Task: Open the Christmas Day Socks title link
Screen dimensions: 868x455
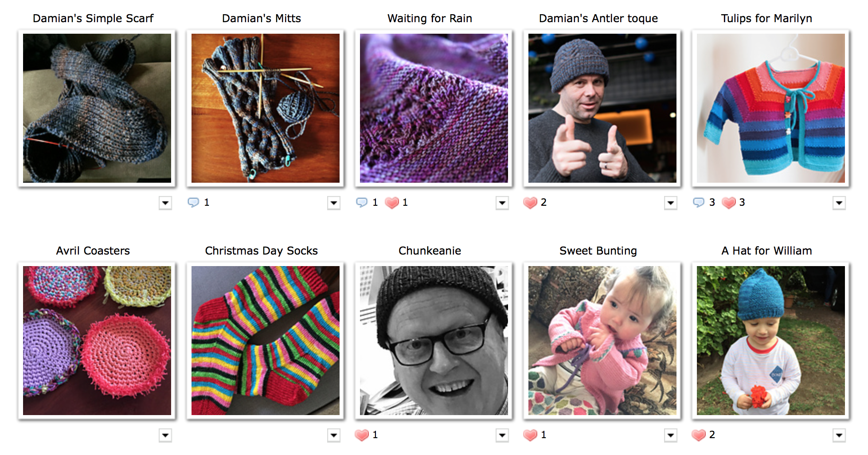Action: [261, 251]
